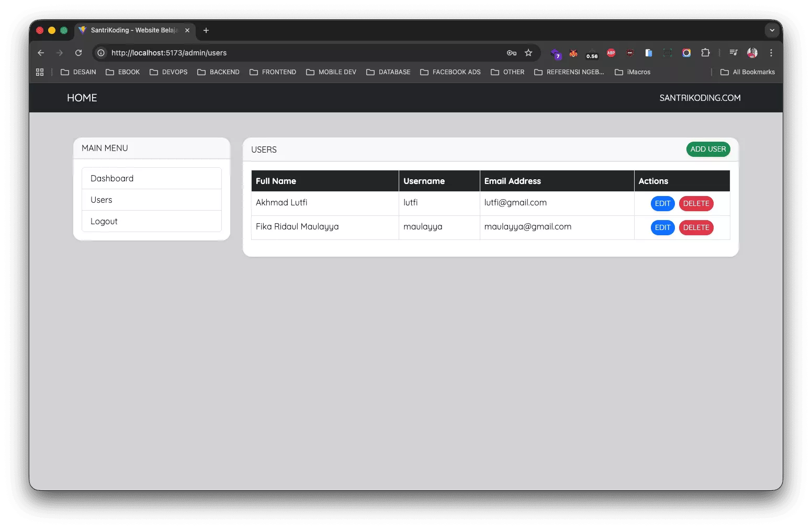Click the username cell 'lutfi'

coord(439,203)
